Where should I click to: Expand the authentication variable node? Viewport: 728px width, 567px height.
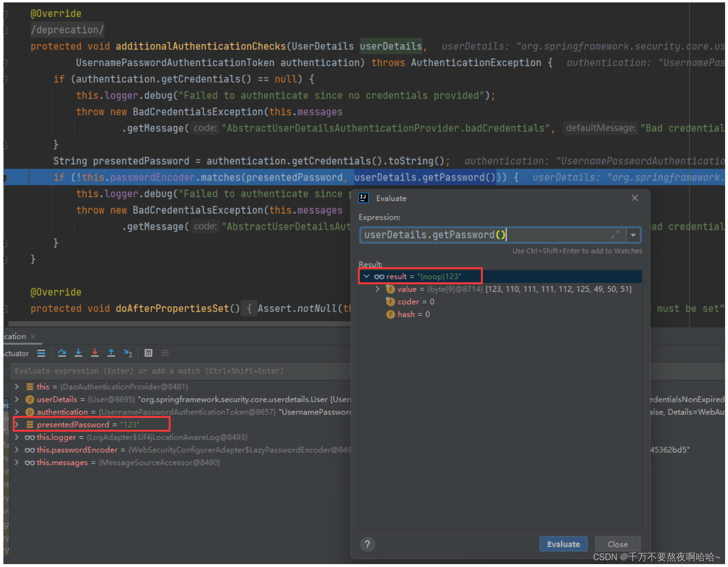tap(16, 412)
